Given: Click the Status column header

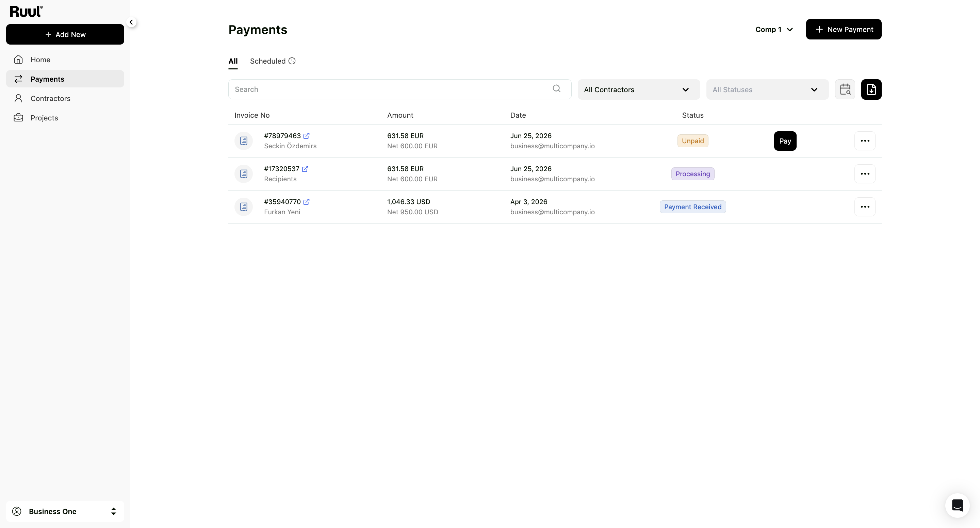Looking at the screenshot, I should pos(693,115).
